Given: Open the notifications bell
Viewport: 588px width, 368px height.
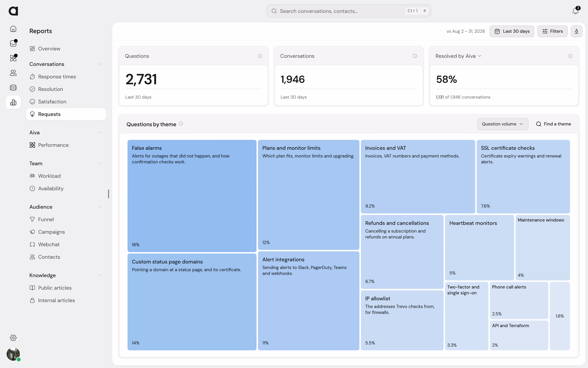Looking at the screenshot, I should pyautogui.click(x=576, y=11).
